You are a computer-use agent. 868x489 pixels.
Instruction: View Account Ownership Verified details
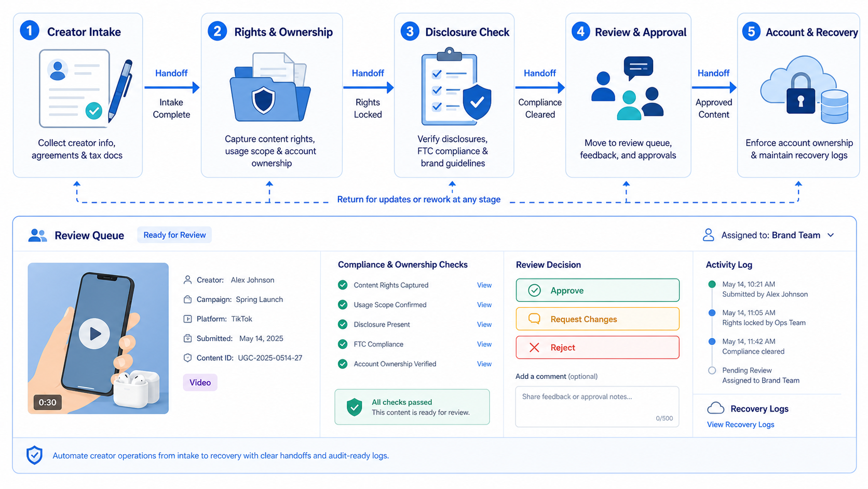click(484, 364)
